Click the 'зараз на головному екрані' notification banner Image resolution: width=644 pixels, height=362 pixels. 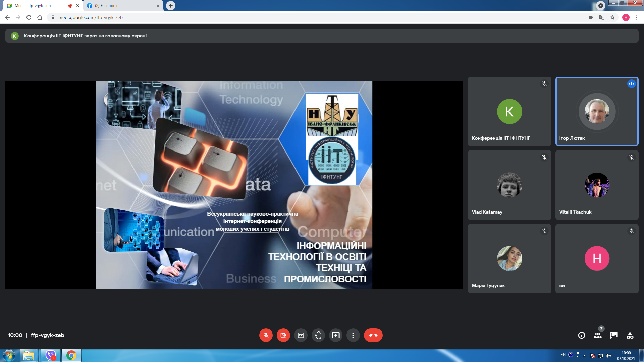[322, 36]
